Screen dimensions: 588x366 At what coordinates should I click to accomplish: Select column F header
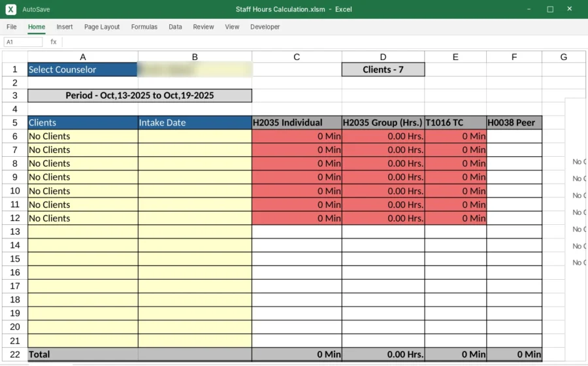tap(514, 57)
